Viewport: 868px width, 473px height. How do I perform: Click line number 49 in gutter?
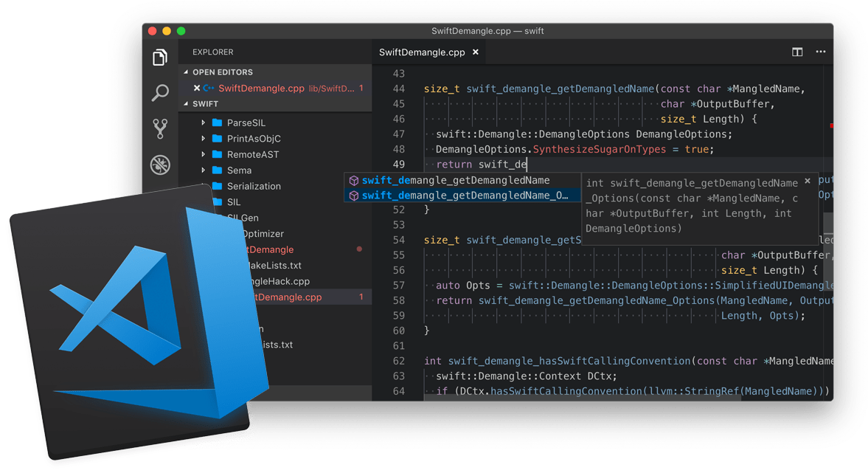coord(398,165)
